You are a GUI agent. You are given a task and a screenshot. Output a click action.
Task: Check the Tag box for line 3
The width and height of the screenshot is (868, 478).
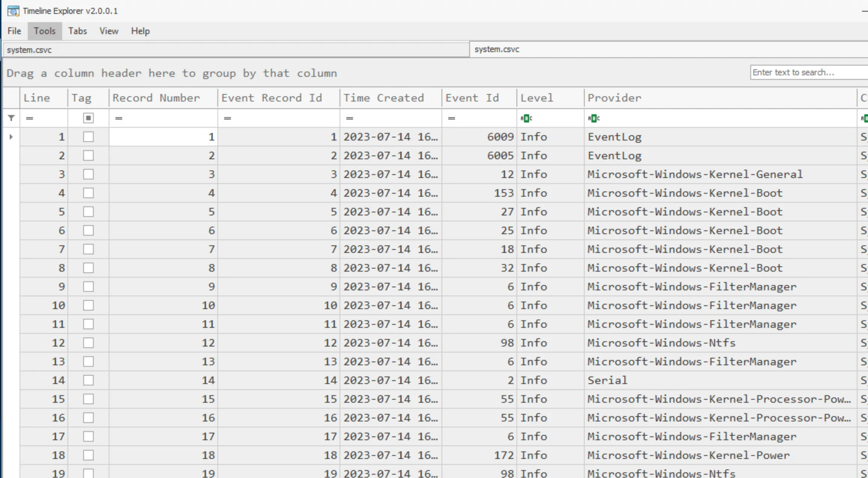point(88,174)
